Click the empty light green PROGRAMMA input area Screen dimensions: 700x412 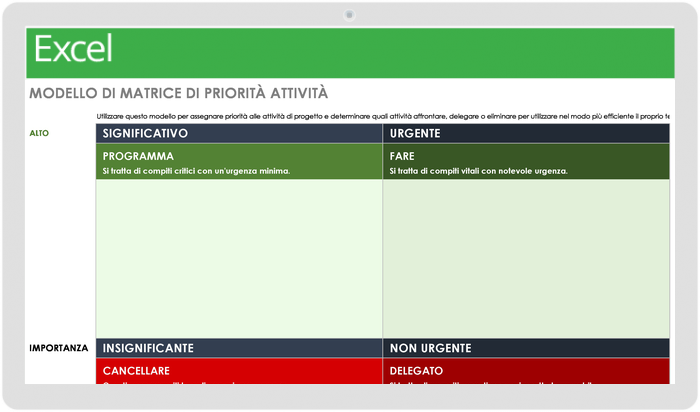[239, 258]
